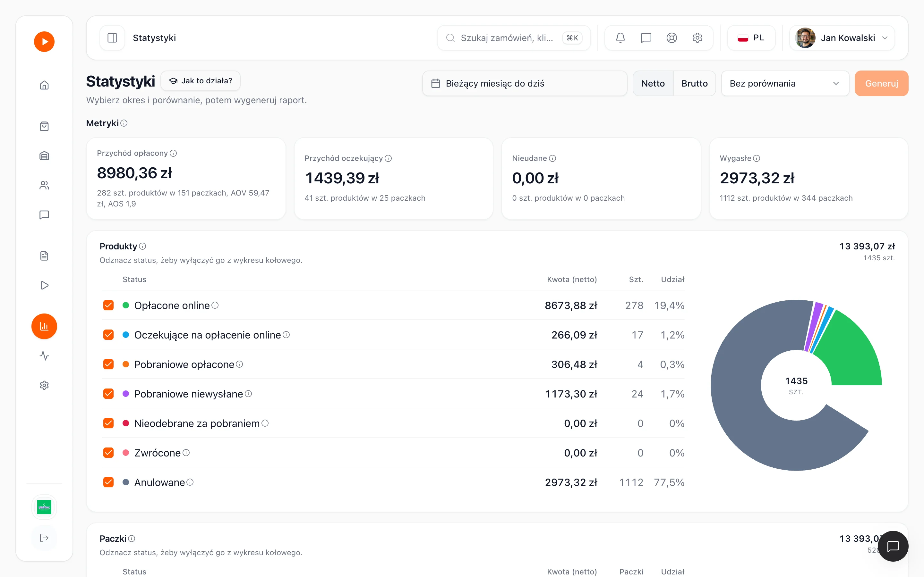
Task: Open the floating chat widget button
Action: coord(893,546)
